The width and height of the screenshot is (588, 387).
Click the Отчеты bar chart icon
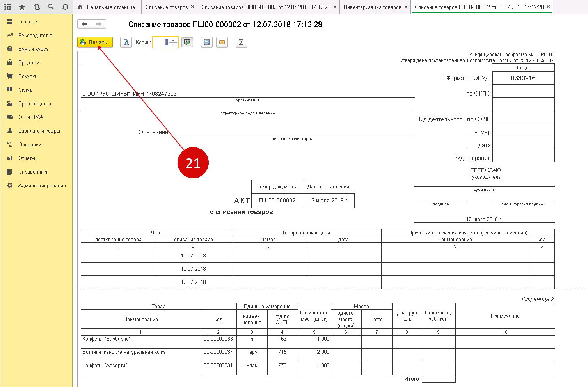[10, 158]
